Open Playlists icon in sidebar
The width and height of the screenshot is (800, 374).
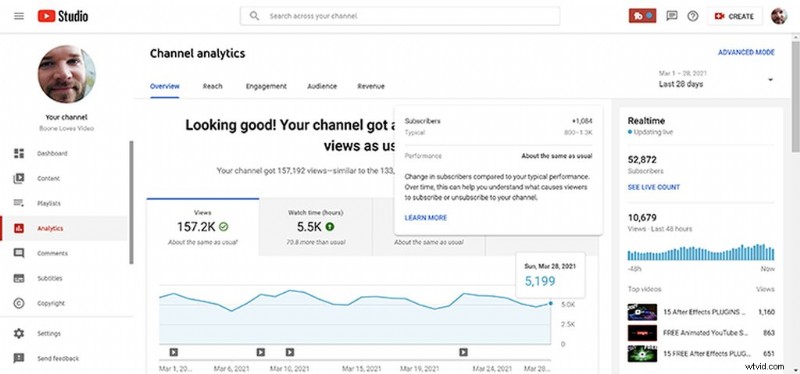19,203
